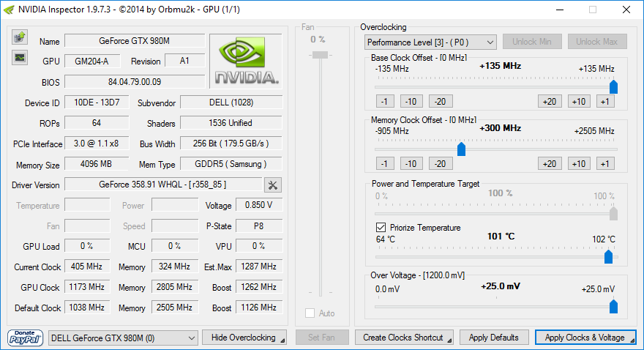
Task: Click the Apply Defaults button
Action: [x=493, y=338]
